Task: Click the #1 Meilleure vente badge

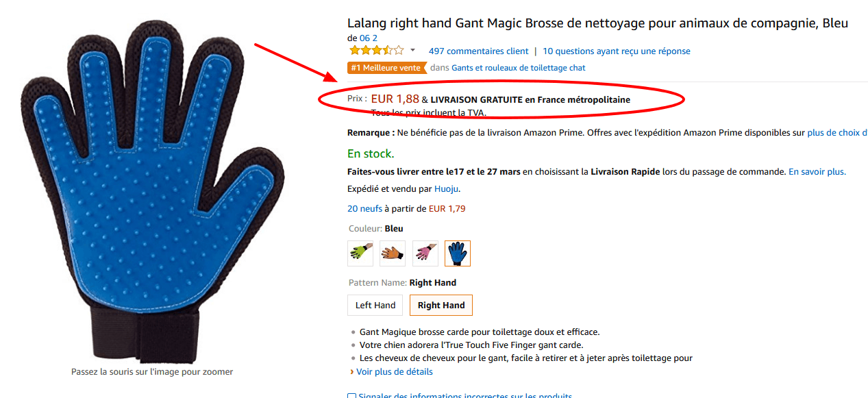Action: pos(387,67)
